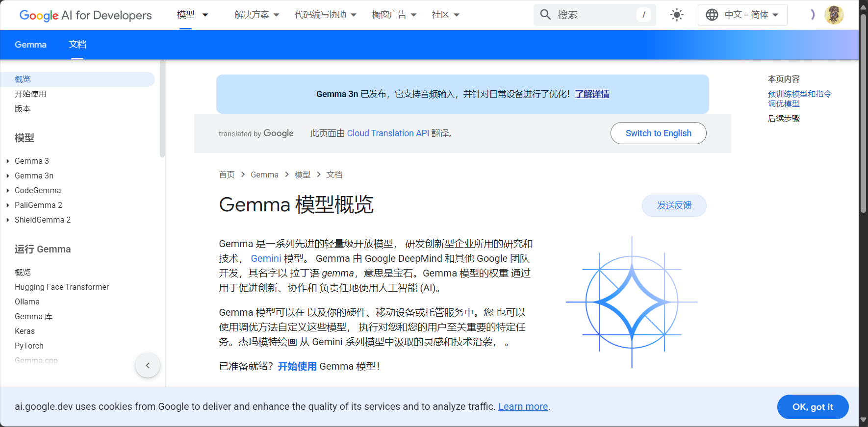This screenshot has height=427, width=868.
Task: Click the Switch to English button
Action: (x=658, y=133)
